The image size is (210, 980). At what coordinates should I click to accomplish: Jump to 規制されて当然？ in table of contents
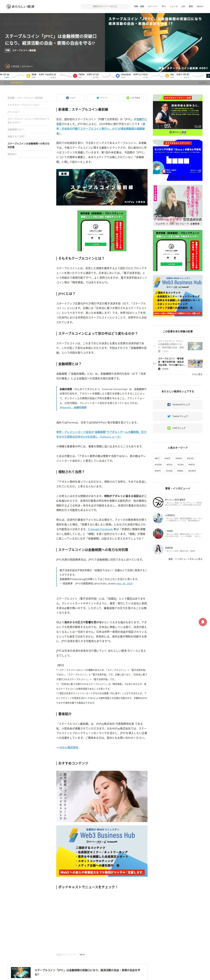pos(17,136)
